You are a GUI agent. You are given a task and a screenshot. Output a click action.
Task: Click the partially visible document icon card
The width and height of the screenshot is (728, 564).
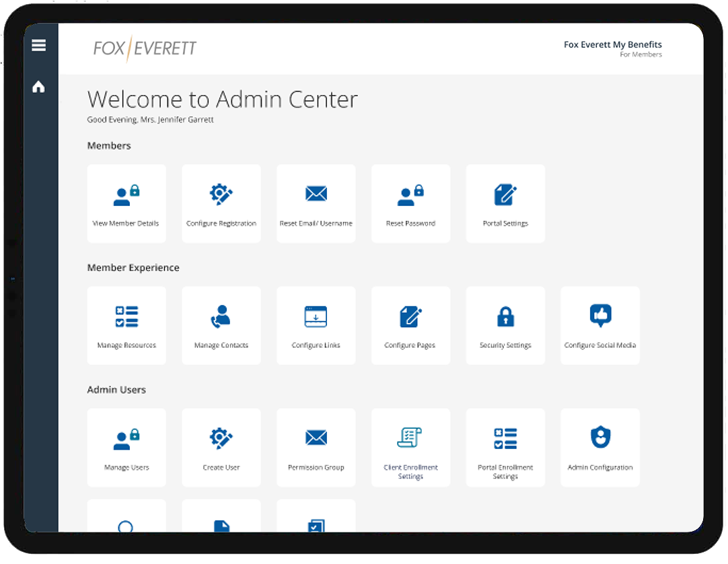[x=221, y=516]
